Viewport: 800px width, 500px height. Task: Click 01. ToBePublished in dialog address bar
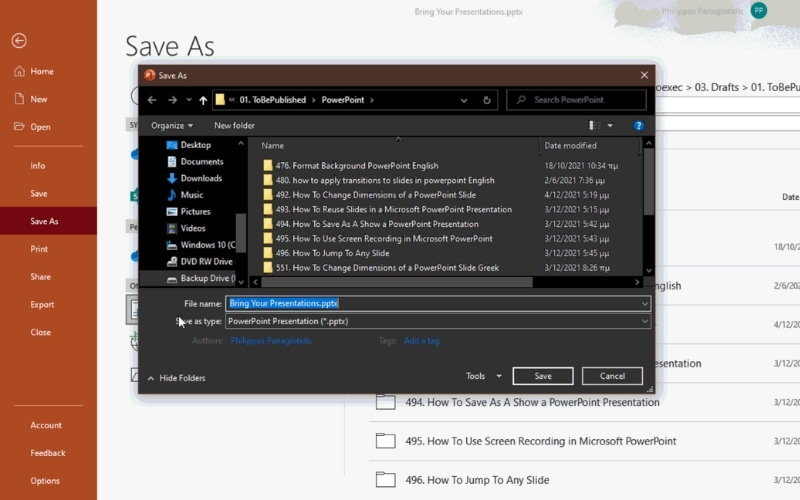click(272, 100)
